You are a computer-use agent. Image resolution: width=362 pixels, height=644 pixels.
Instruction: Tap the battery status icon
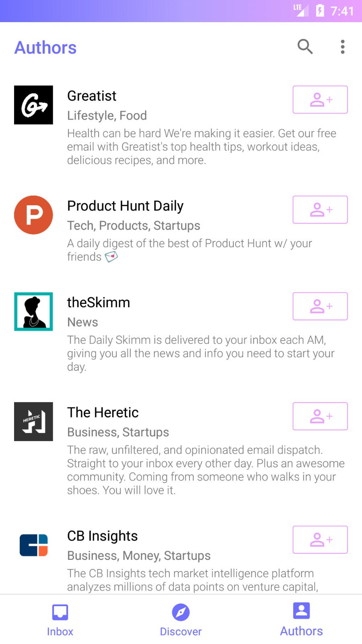click(320, 10)
